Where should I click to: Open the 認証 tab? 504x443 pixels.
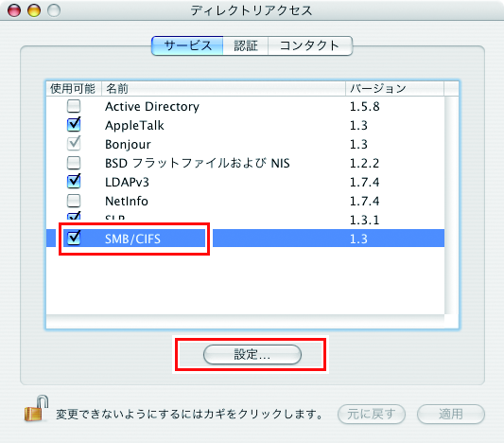coord(246,45)
